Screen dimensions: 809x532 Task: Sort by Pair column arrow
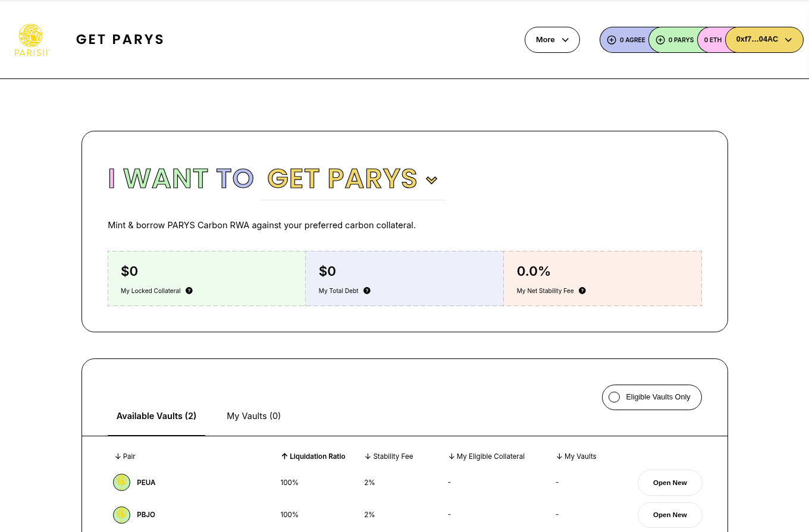click(118, 457)
